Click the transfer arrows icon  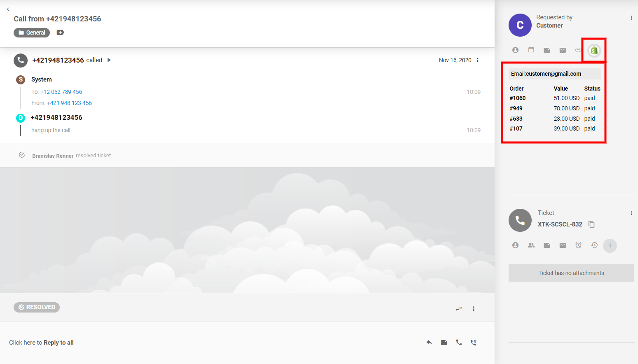tap(459, 309)
